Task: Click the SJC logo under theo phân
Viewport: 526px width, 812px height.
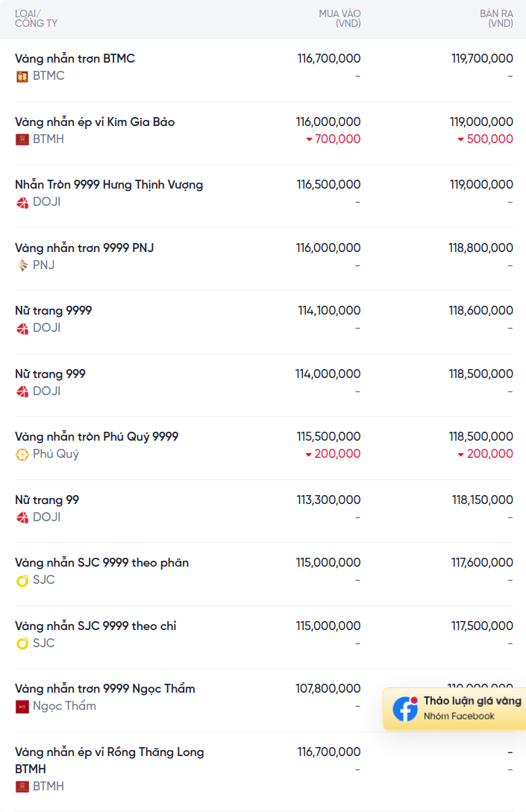Action: coord(22,581)
